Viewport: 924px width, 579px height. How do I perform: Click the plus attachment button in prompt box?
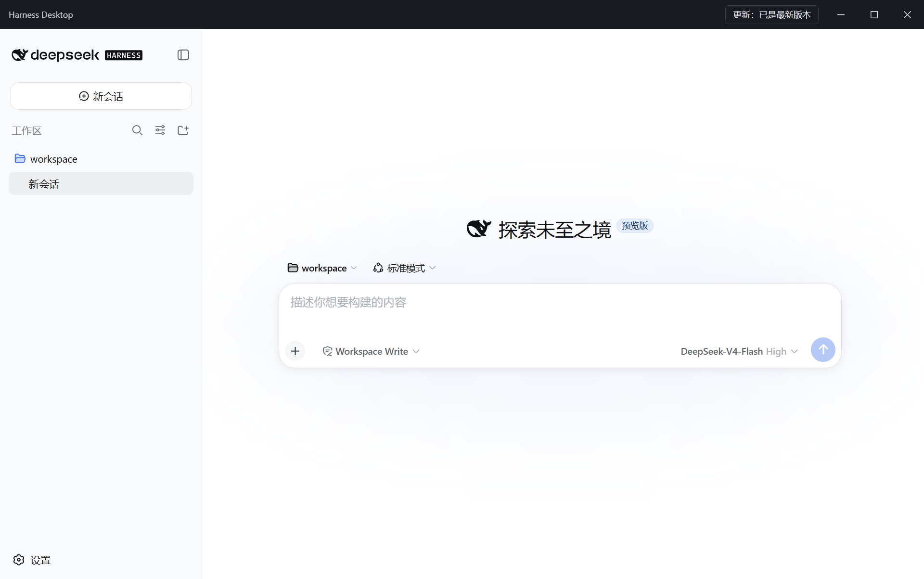click(295, 351)
